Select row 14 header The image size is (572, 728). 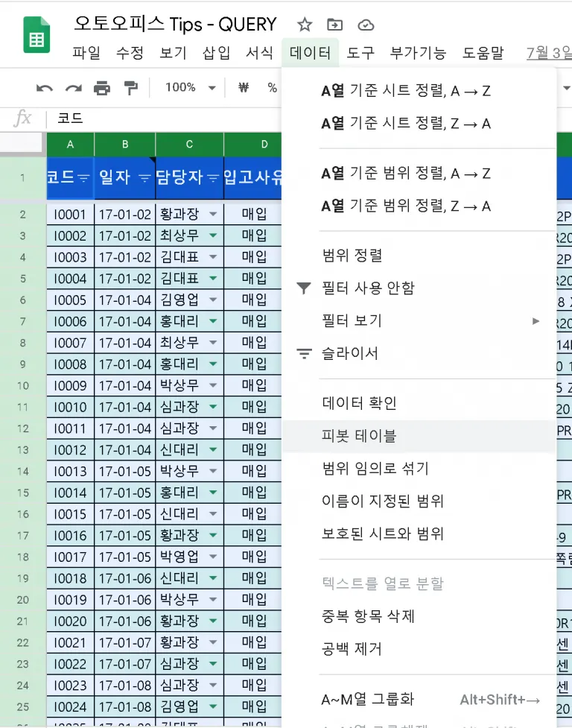(23, 471)
